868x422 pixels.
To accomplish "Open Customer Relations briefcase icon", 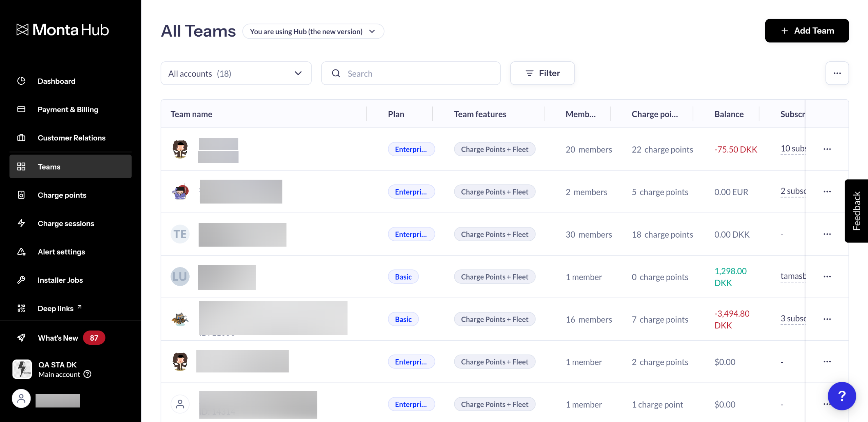I will point(21,138).
